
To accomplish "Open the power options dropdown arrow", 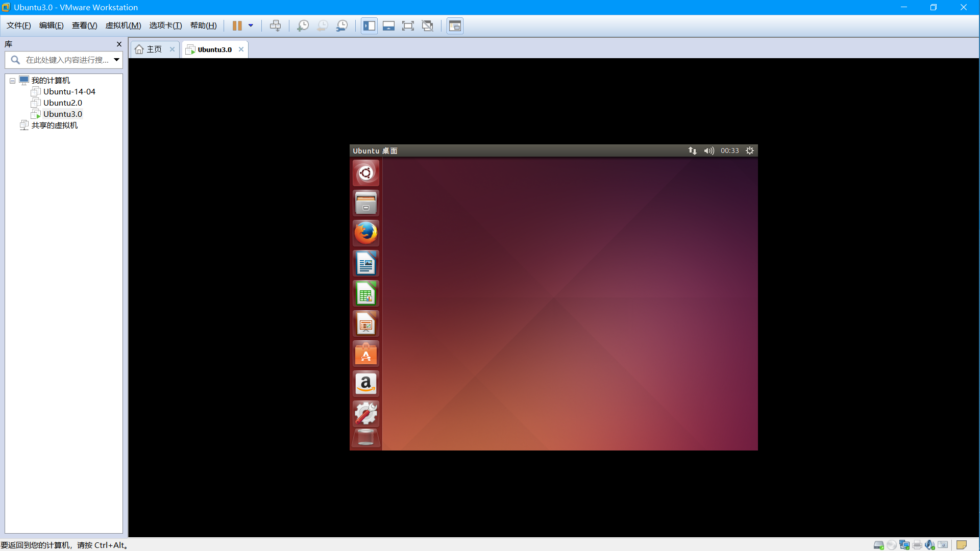I will (251, 26).
